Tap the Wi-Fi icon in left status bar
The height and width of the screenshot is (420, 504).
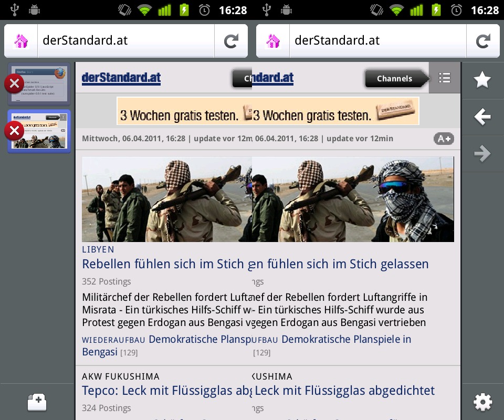[x=145, y=10]
